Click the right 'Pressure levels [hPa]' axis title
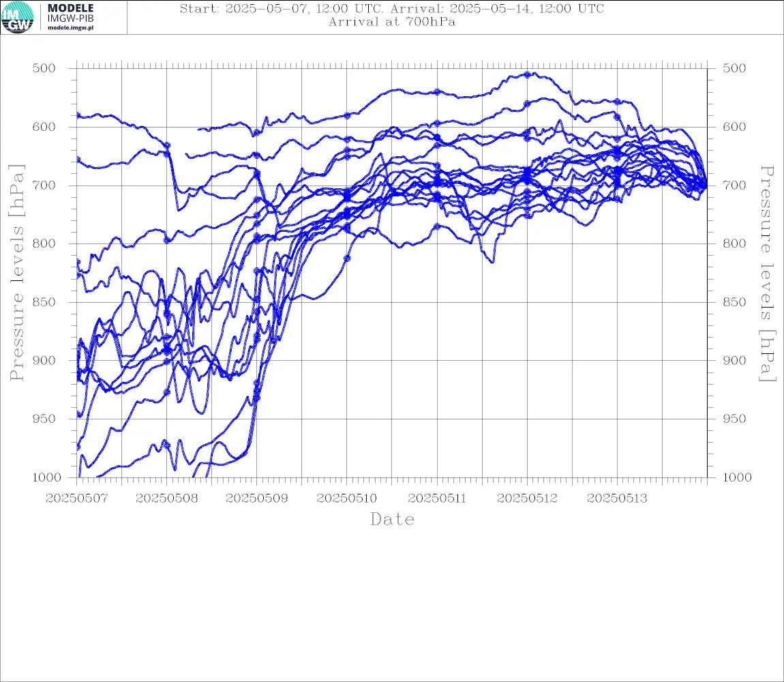784x682 pixels. (768, 273)
